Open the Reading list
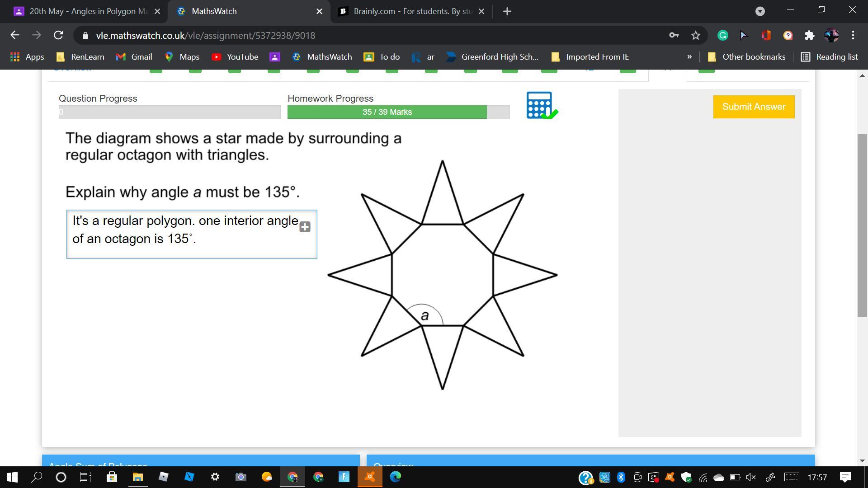 (830, 57)
